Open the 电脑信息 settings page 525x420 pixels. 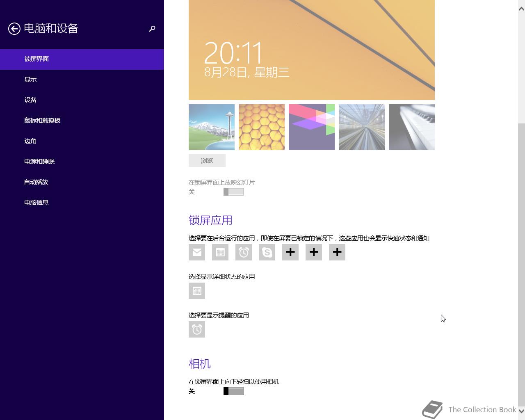[x=82, y=203]
